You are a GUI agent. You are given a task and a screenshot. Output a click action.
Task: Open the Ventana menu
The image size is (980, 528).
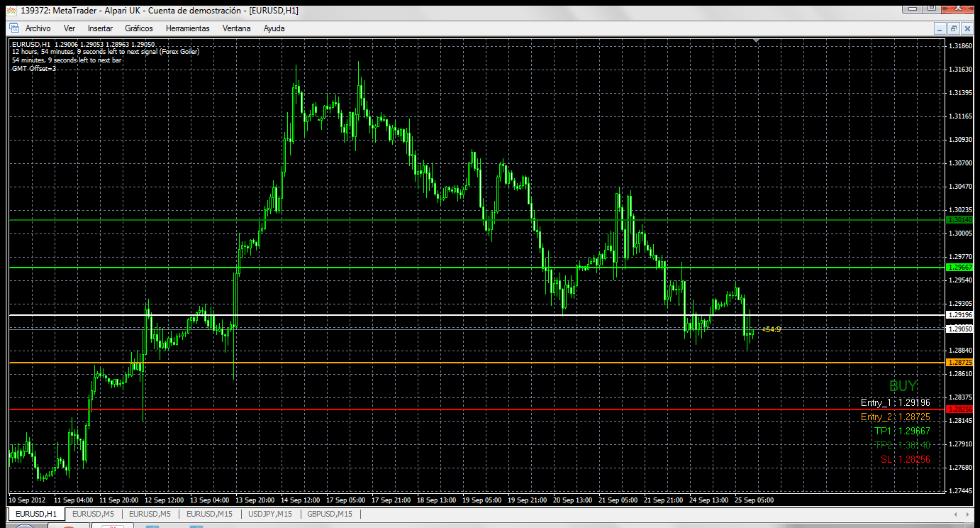pyautogui.click(x=236, y=28)
